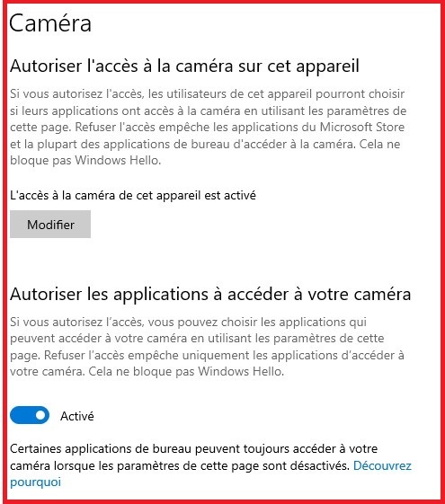
Task: Click the word "pourquoi" on the link's second line
Action: [35, 482]
